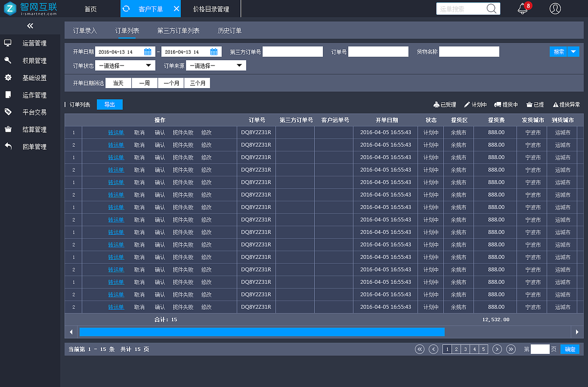The image size is (588, 387).
Task: Go to page 1 in the pagination
Action: (x=447, y=349)
